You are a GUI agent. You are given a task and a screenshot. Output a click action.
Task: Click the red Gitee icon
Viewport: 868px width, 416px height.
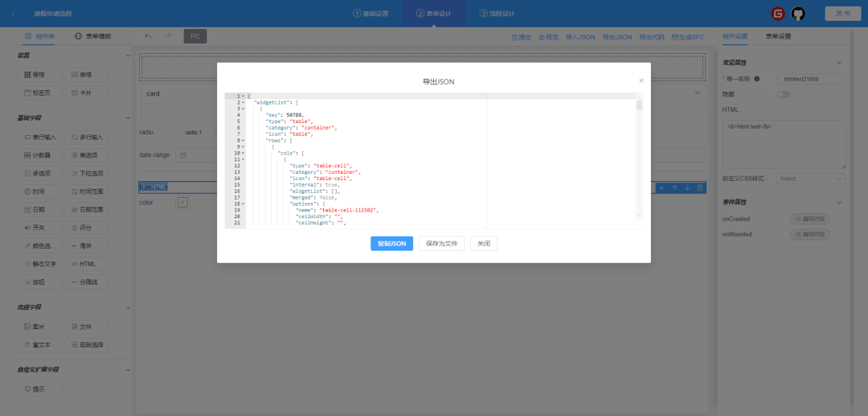tap(777, 14)
